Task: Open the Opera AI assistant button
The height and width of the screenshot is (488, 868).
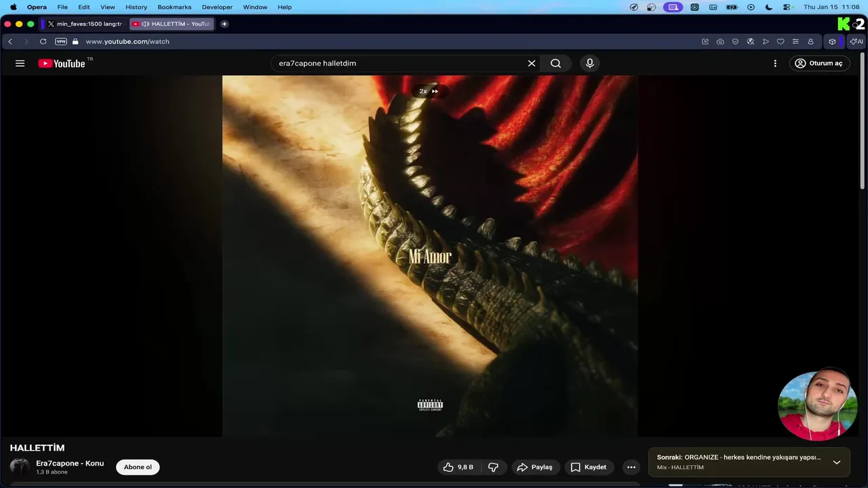Action: coord(856,41)
